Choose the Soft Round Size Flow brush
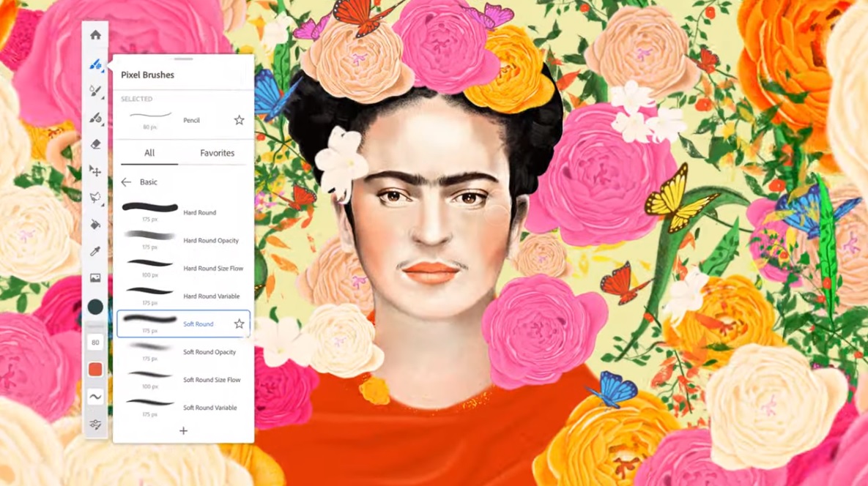The image size is (868, 486). pos(183,380)
